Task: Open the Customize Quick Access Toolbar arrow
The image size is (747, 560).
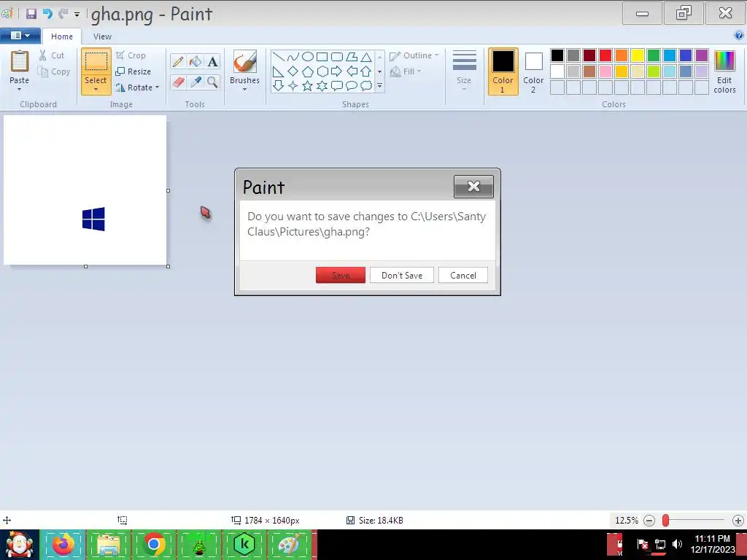Action: click(77, 15)
